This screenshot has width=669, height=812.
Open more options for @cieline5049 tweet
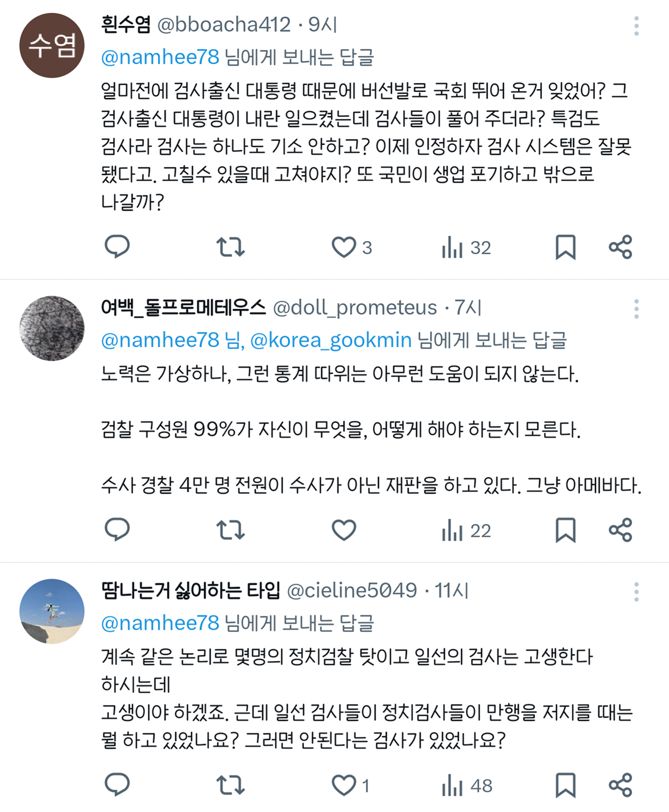636,591
